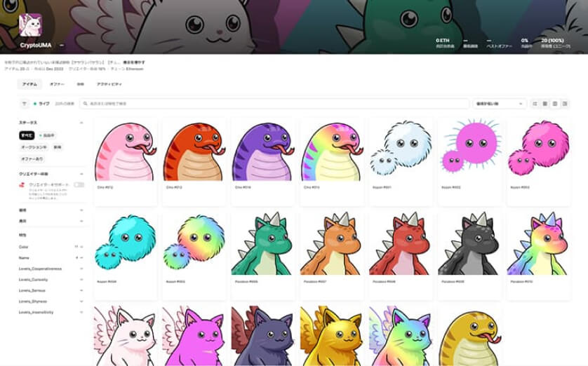Image resolution: width=588 pixels, height=366 pixels.
Task: Click the magnifier icon in search bar
Action: (x=86, y=104)
